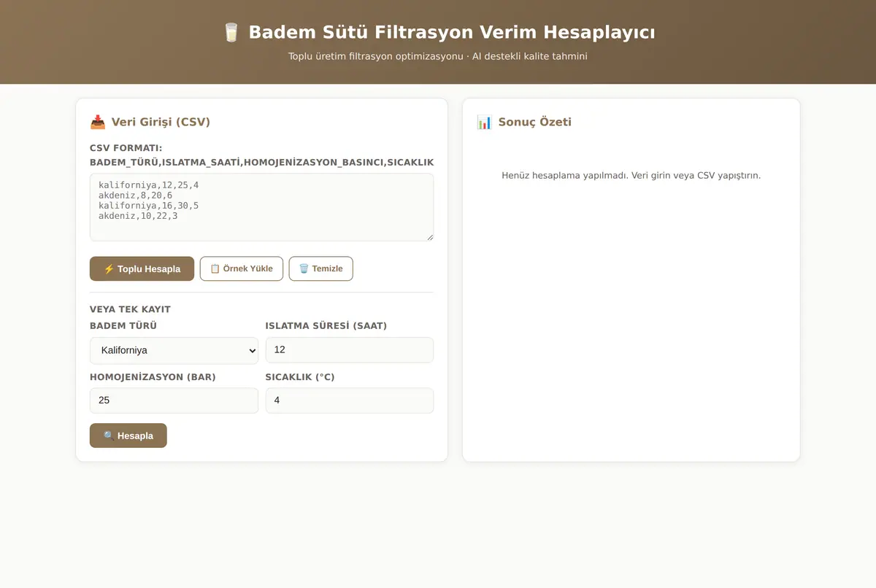Click the 'BADEM TÜRÜ' field label
876x588 pixels.
(x=123, y=326)
